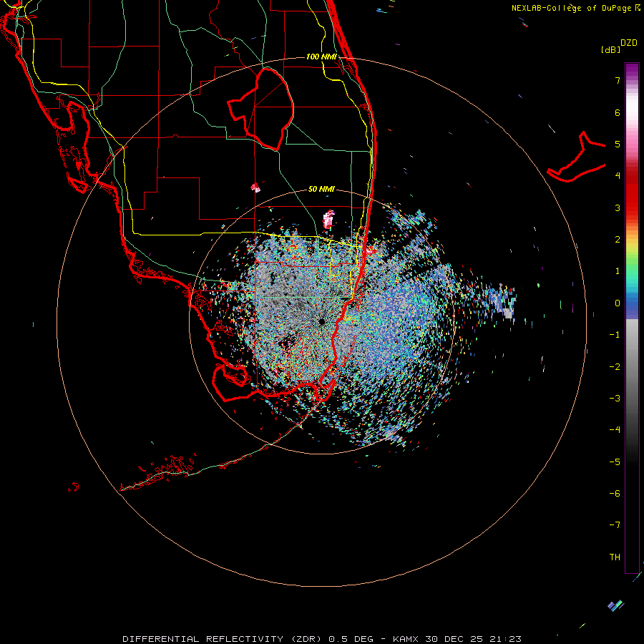Click the scale tick label 4
Screen dimensions: 644x644
(x=618, y=176)
